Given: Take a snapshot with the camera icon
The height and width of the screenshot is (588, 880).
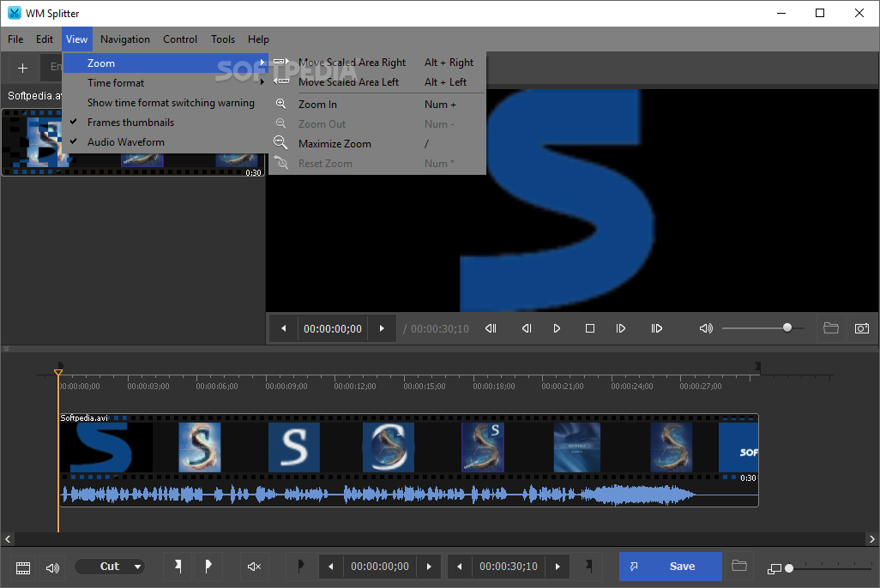Looking at the screenshot, I should [x=862, y=328].
